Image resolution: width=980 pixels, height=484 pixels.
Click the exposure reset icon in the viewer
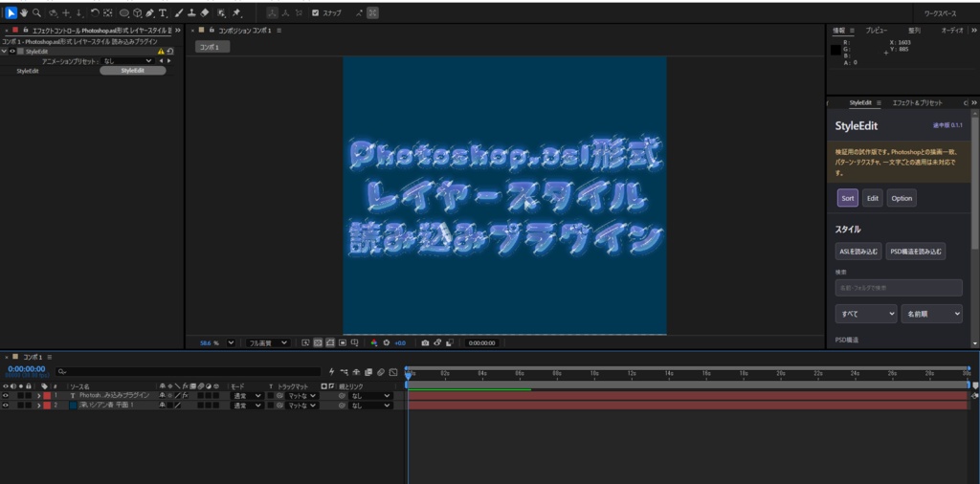pyautogui.click(x=387, y=342)
